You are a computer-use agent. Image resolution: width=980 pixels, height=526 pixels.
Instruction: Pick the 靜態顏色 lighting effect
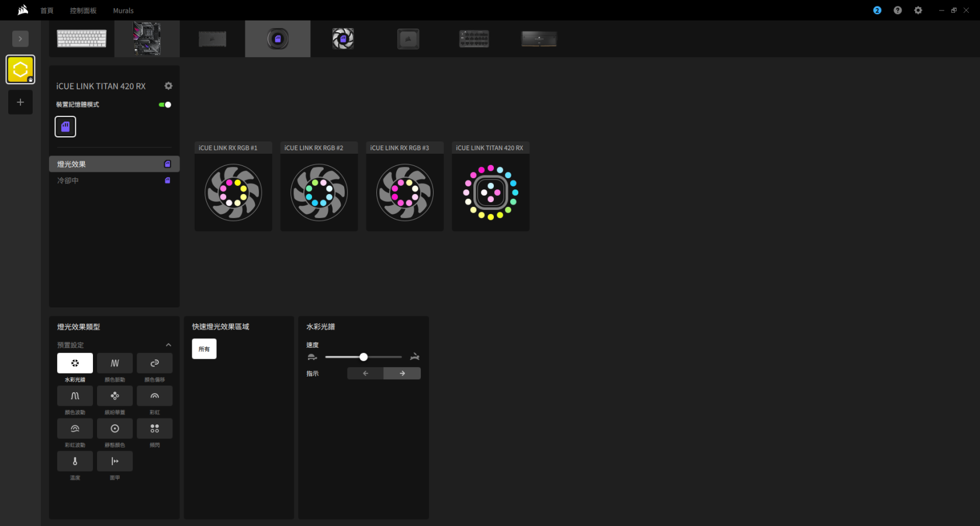pos(115,429)
